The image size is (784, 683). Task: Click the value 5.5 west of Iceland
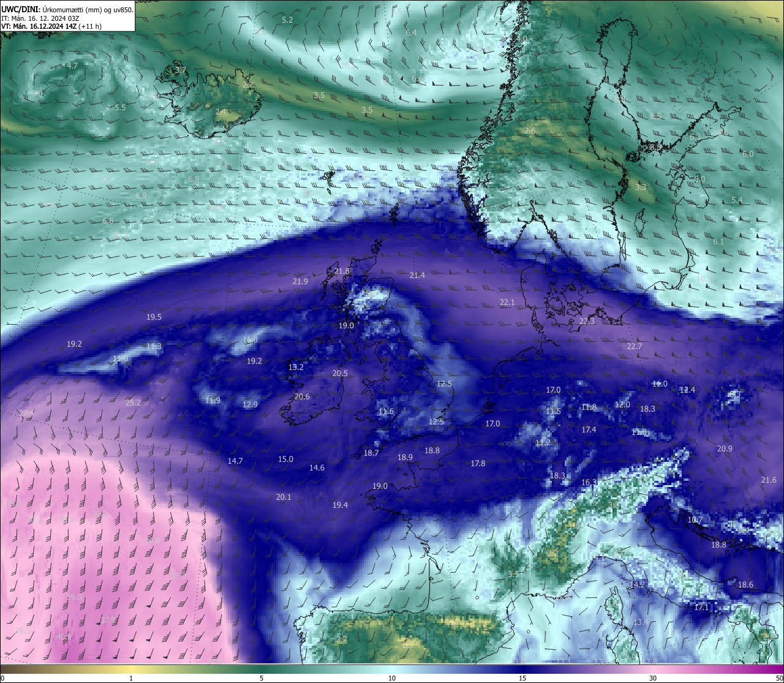120,107
